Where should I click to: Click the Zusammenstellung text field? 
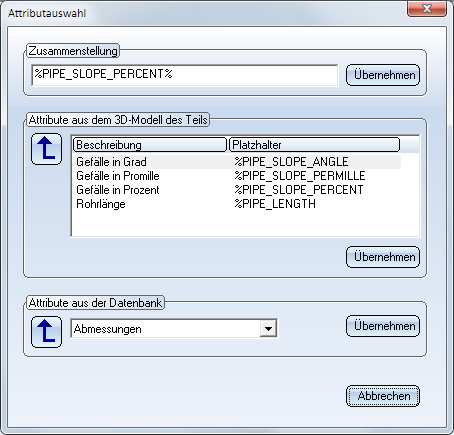(185, 75)
